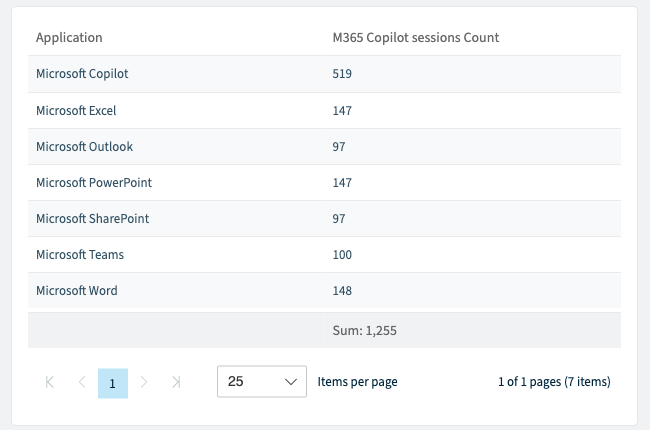Select the Microsoft Copilot row name

coord(82,74)
